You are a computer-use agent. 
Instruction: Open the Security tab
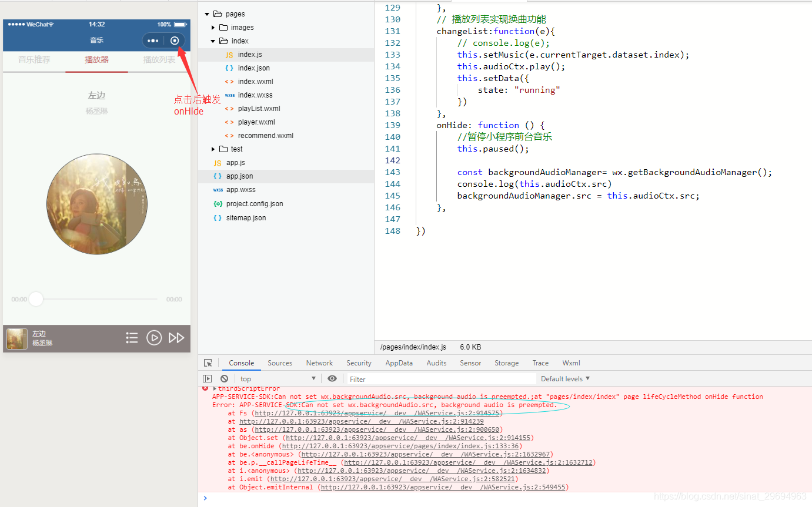coord(359,363)
